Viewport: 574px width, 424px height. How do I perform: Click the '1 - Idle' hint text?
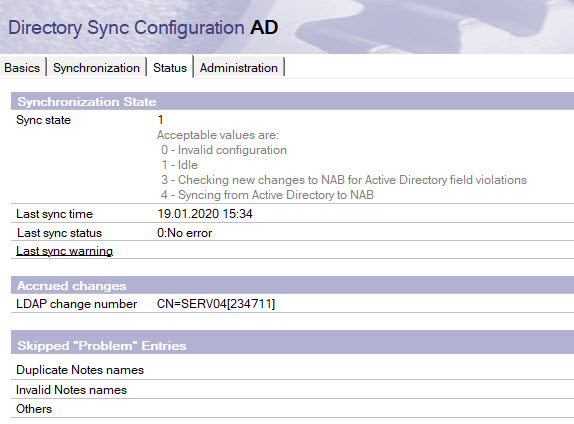[179, 165]
